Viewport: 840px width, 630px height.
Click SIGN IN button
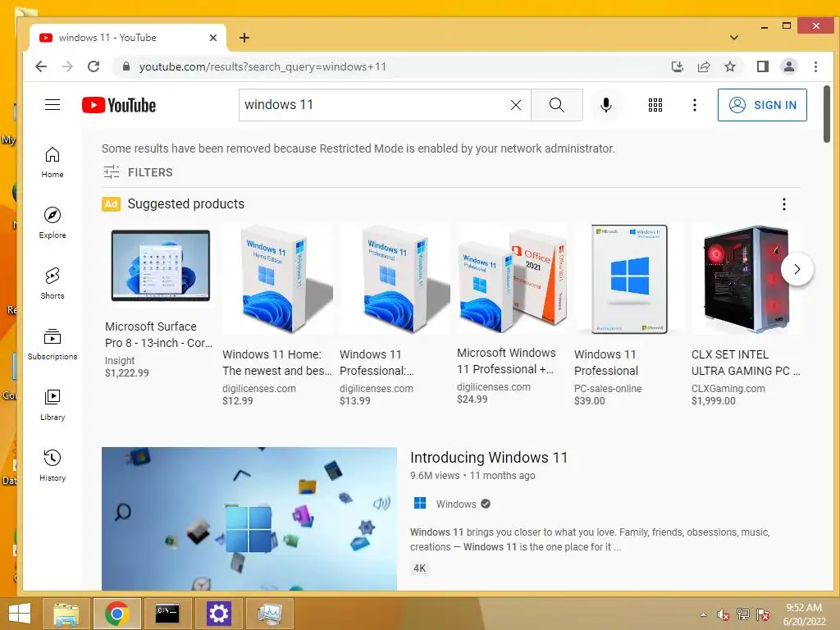click(x=762, y=105)
